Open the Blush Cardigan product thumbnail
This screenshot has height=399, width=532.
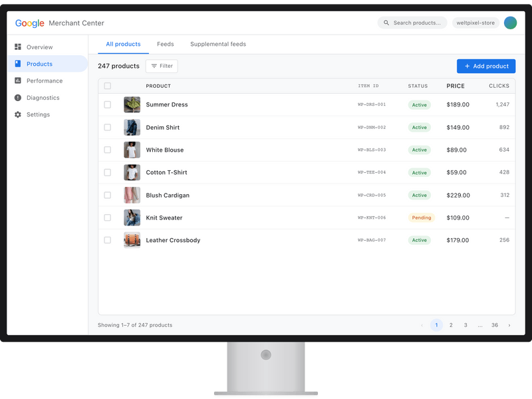132,195
